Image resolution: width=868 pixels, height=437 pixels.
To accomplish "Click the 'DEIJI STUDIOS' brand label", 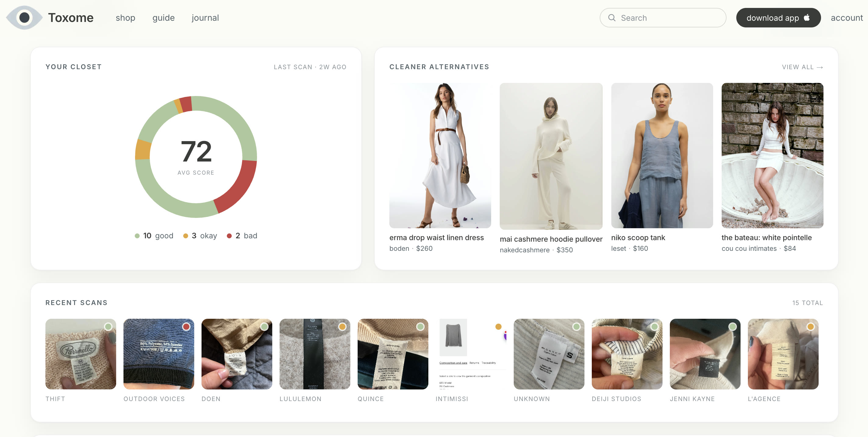I will pos(616,399).
